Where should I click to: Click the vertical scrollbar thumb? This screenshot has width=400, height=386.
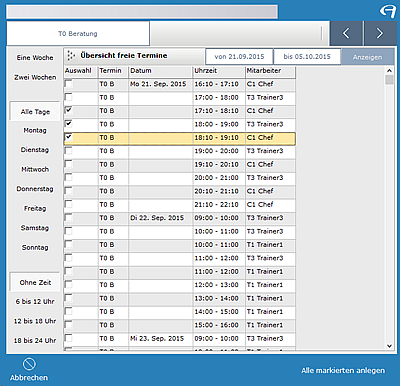389,80
